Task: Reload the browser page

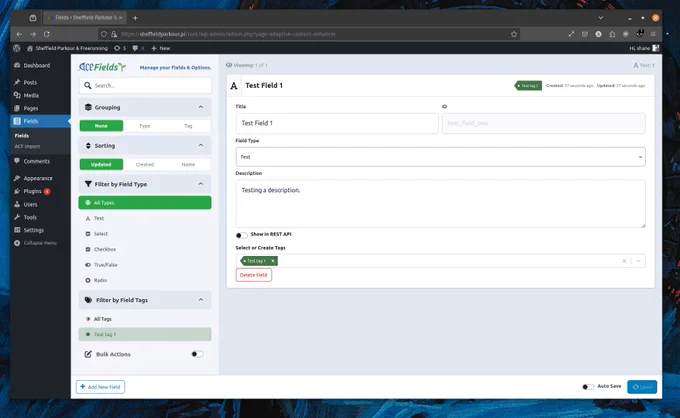Action: 47,34
